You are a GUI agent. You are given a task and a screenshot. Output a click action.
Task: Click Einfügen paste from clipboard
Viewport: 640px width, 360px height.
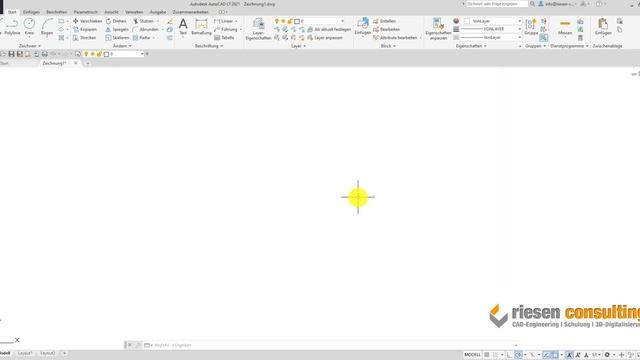tap(602, 27)
